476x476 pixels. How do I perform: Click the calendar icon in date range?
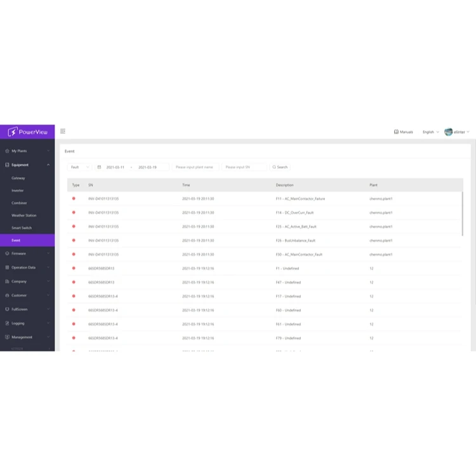coord(99,167)
